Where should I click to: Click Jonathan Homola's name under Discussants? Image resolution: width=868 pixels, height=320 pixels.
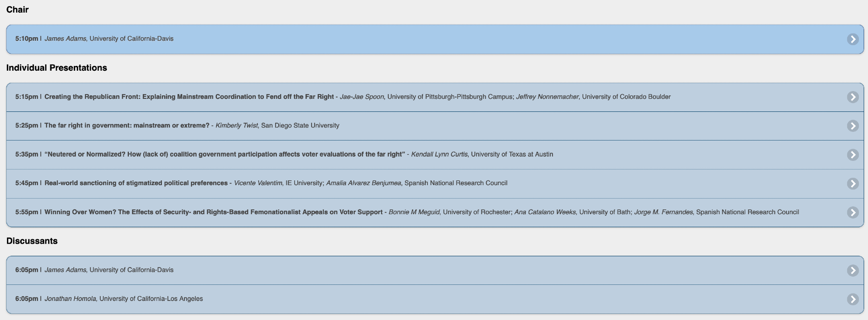pos(70,299)
